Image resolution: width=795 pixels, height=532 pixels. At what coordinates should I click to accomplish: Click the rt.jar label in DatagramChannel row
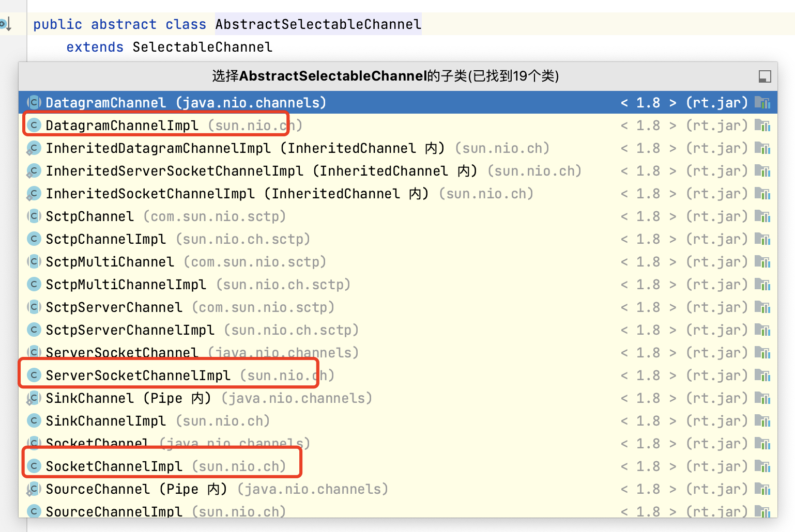click(x=716, y=103)
